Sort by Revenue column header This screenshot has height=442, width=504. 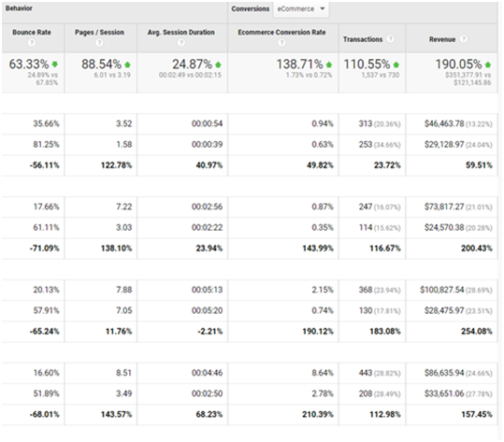click(442, 39)
